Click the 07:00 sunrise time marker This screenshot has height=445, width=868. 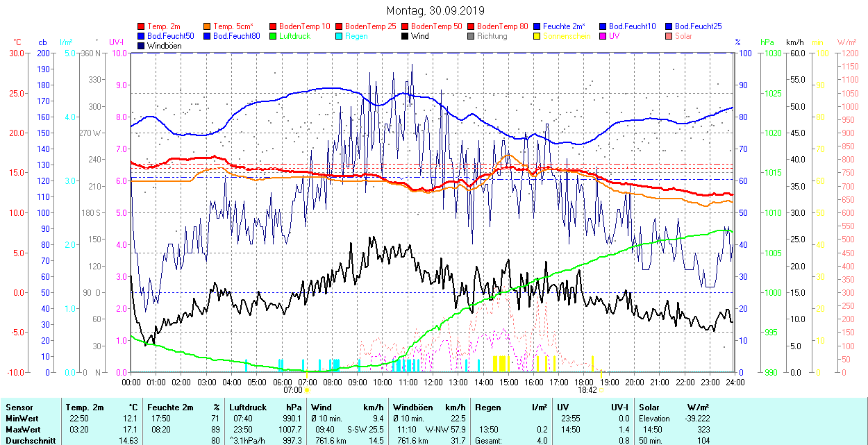pyautogui.click(x=292, y=390)
